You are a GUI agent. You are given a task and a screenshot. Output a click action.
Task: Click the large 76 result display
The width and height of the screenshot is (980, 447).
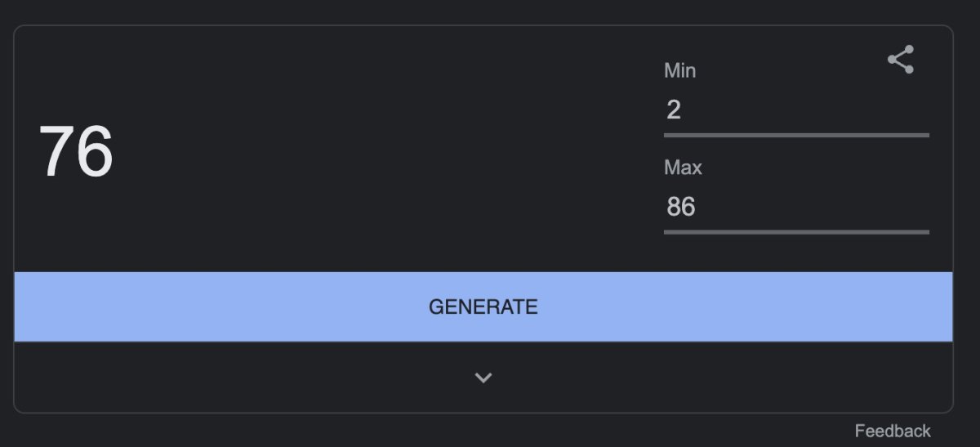(76, 152)
